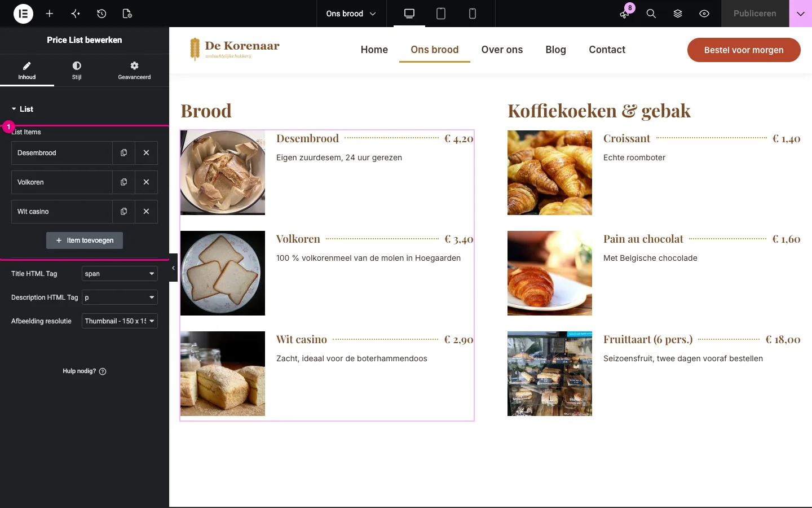This screenshot has height=508, width=812.
Task: Click the De Korenaar site logo
Action: pyautogui.click(x=235, y=49)
